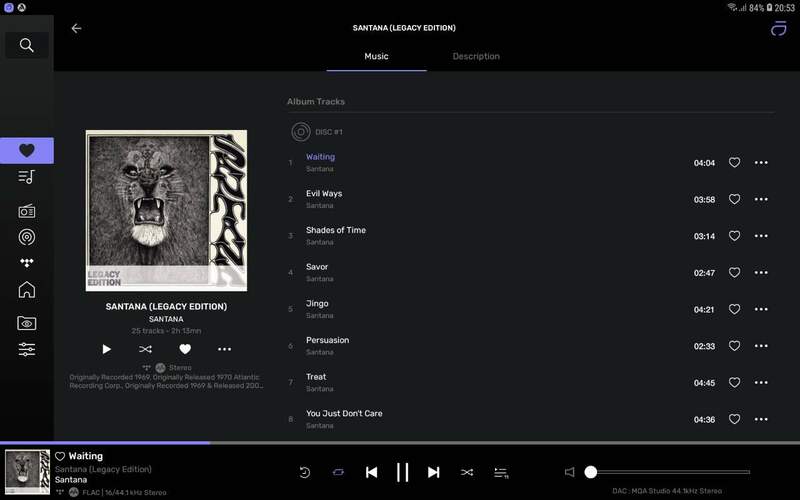
Task: Open artist Santana link in player bar
Action: coord(71,480)
